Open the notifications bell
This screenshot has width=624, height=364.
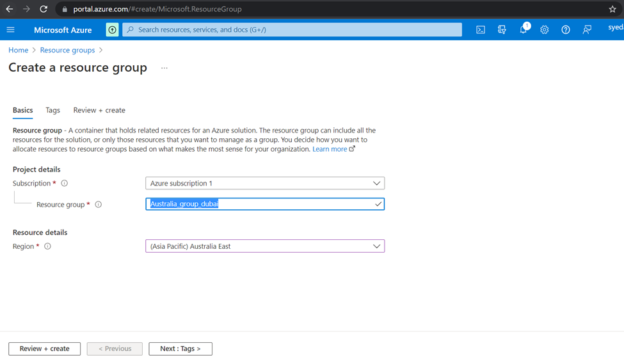coord(523,29)
